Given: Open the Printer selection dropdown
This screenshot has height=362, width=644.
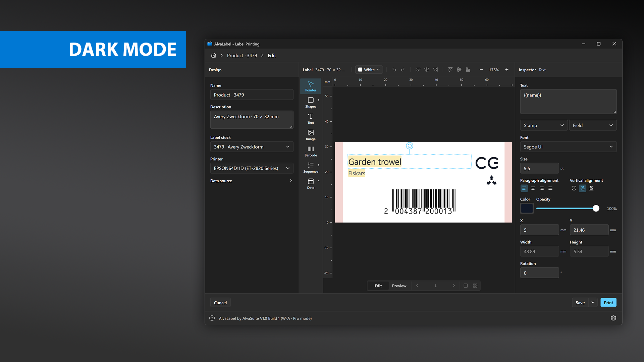Looking at the screenshot, I should 252,168.
